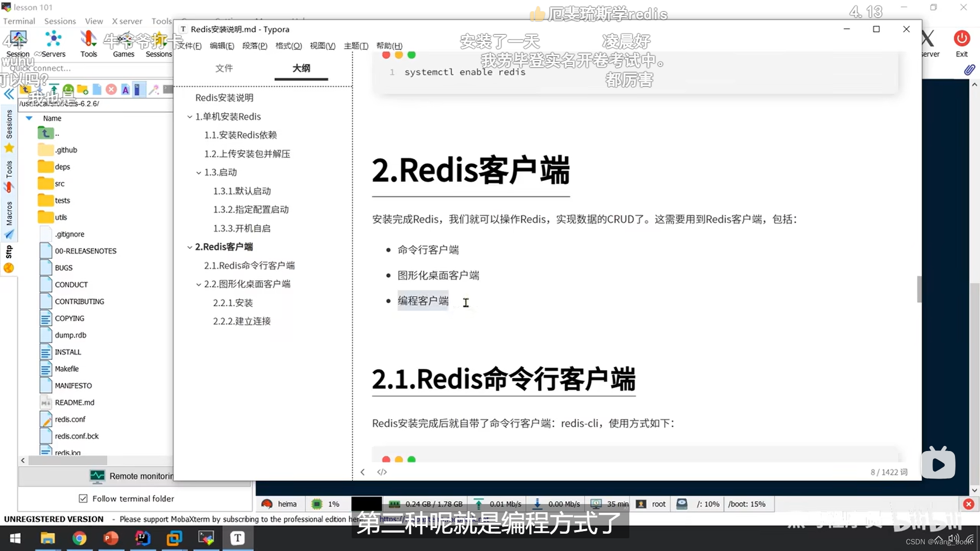This screenshot has height=551, width=980.
Task: Open the 视图(V) menu in Typora
Action: pyautogui.click(x=322, y=45)
